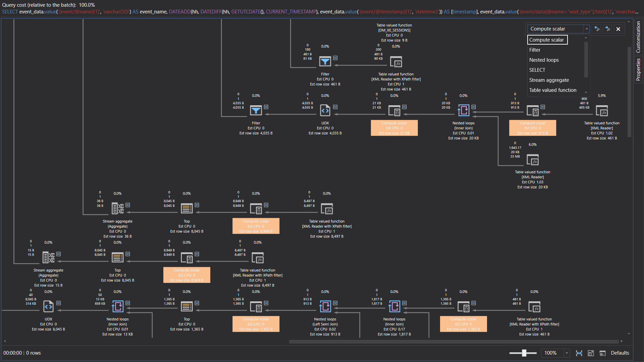This screenshot has width=644, height=362.
Task: Select the UDX operator icon with row size 8,045 B
Action: [x=48, y=306]
